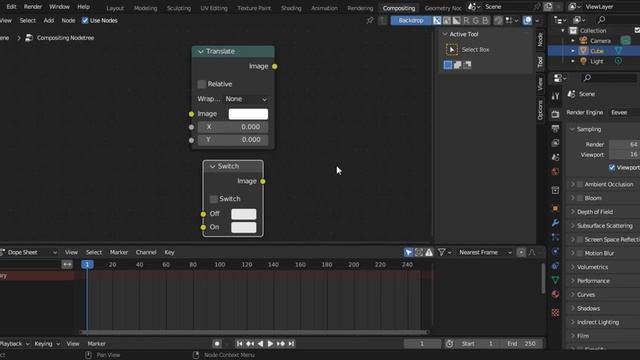Open the Output properties tab icon
Screen dimensions: 640x360
coord(555,129)
